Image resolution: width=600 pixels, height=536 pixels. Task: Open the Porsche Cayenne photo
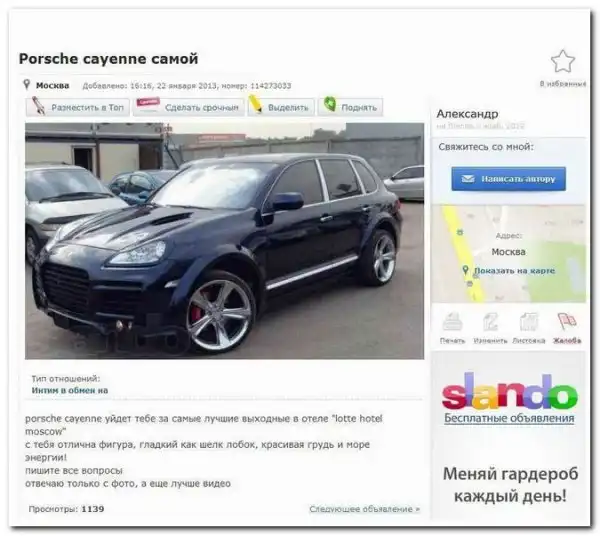225,241
